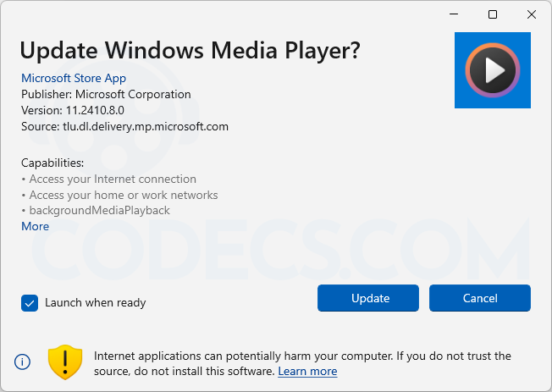Click the Update button
Image resolution: width=552 pixels, height=392 pixels.
click(368, 298)
